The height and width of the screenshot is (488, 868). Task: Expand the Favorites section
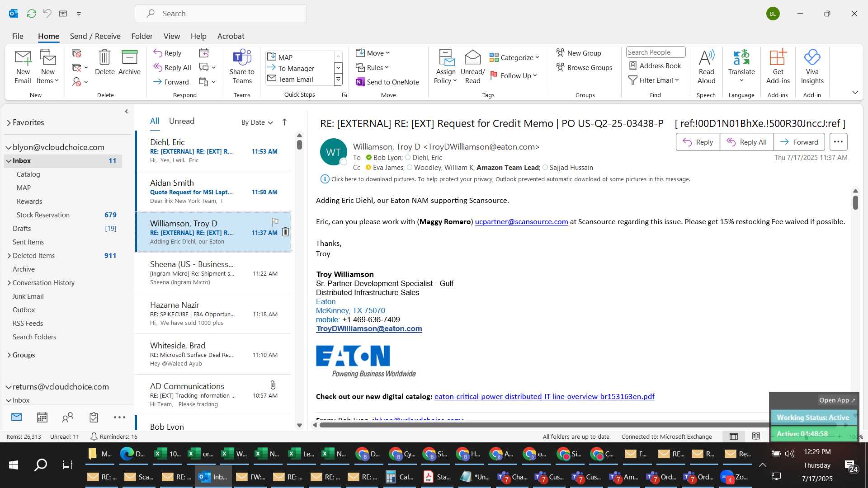point(9,122)
